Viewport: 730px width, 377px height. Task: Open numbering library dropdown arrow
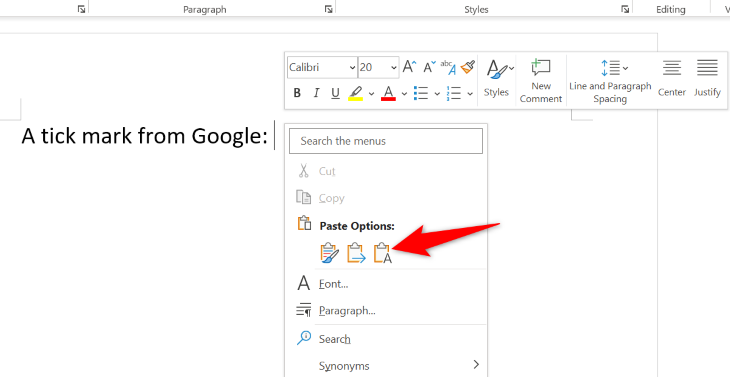point(470,94)
